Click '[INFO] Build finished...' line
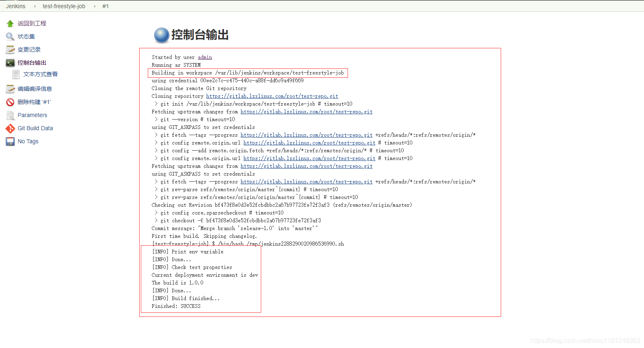 tap(186, 298)
